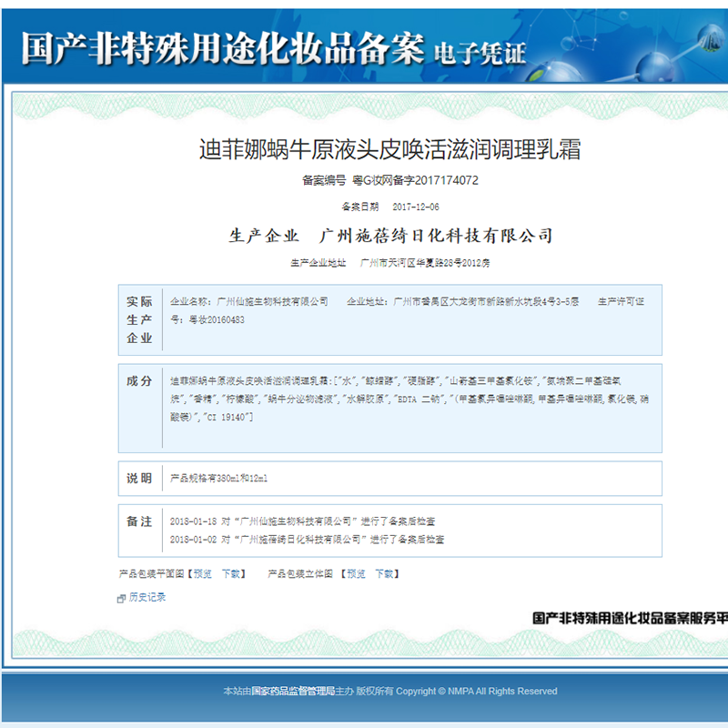Click the 生产企业地址 label

[x=318, y=263]
